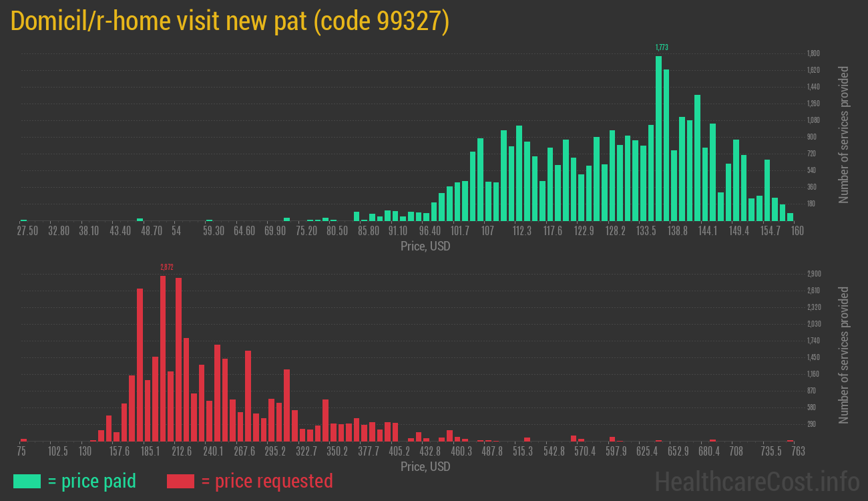Click 'Number of services provided' beside the red chart

[844, 355]
